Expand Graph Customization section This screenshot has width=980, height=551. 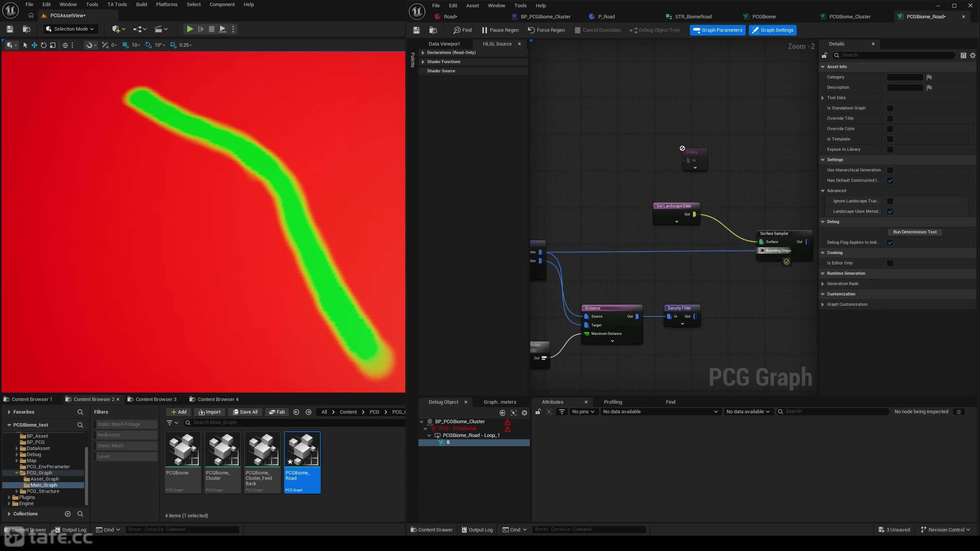coord(823,305)
